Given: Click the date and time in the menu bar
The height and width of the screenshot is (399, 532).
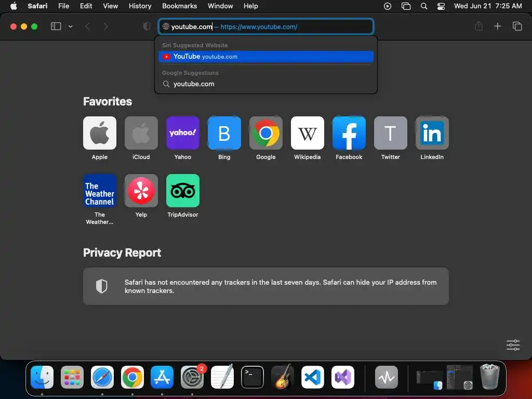Looking at the screenshot, I should (x=488, y=6).
